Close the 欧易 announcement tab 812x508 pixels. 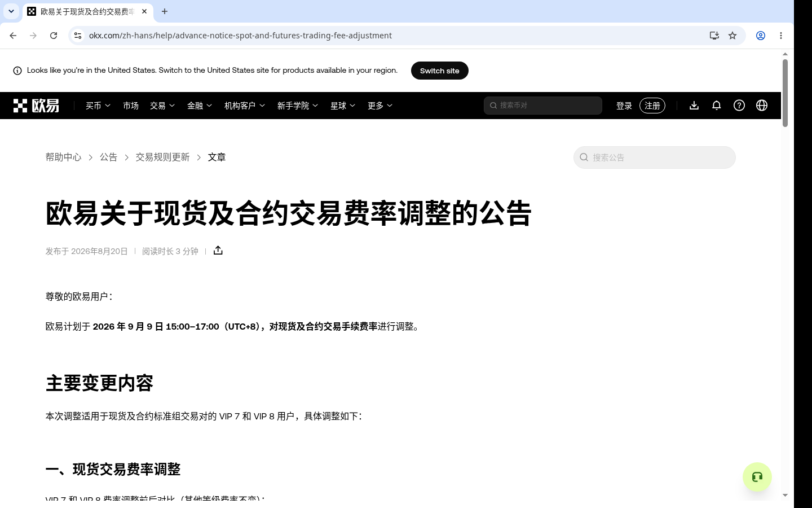144,11
